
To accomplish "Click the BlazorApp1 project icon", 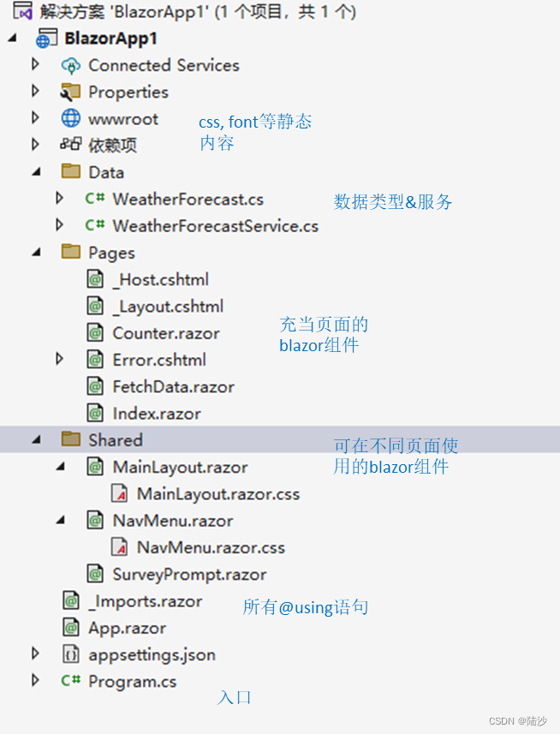I will click(47, 36).
